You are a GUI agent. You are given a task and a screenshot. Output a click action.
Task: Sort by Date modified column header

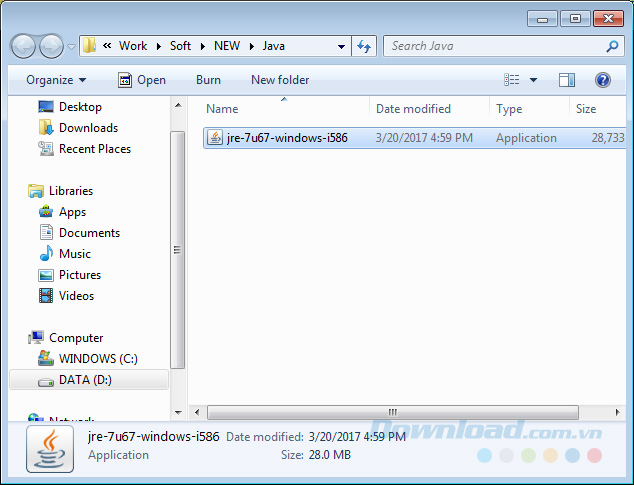coord(413,109)
